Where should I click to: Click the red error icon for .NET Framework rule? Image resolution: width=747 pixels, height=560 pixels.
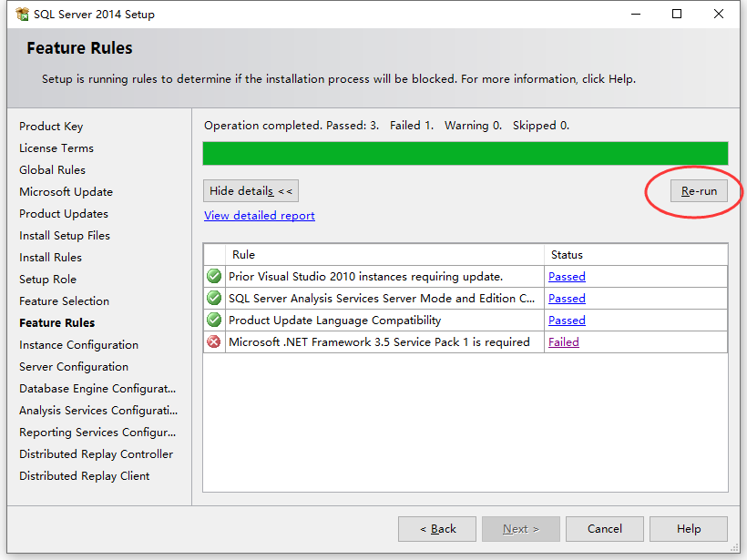coord(214,341)
